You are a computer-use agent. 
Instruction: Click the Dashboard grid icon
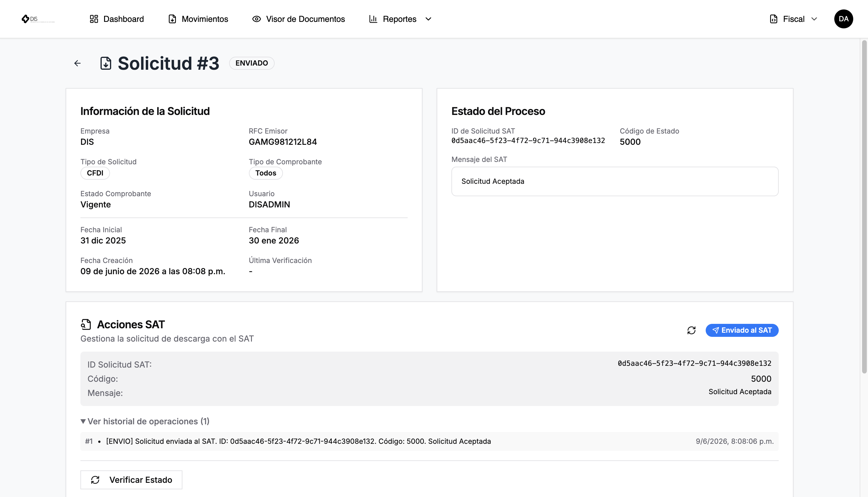coord(94,19)
